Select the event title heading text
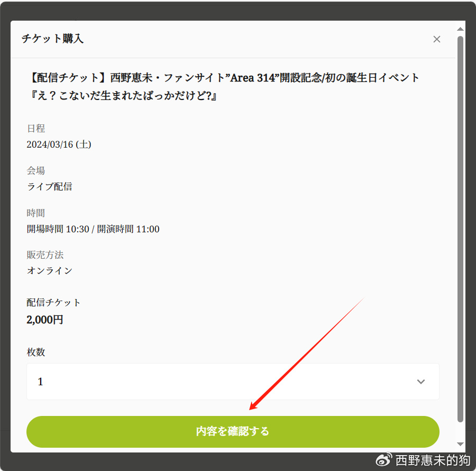476x471 pixels. click(224, 87)
